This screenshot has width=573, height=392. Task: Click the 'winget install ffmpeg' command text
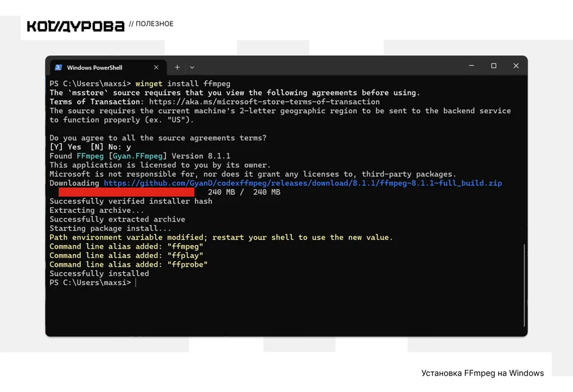[x=183, y=84]
